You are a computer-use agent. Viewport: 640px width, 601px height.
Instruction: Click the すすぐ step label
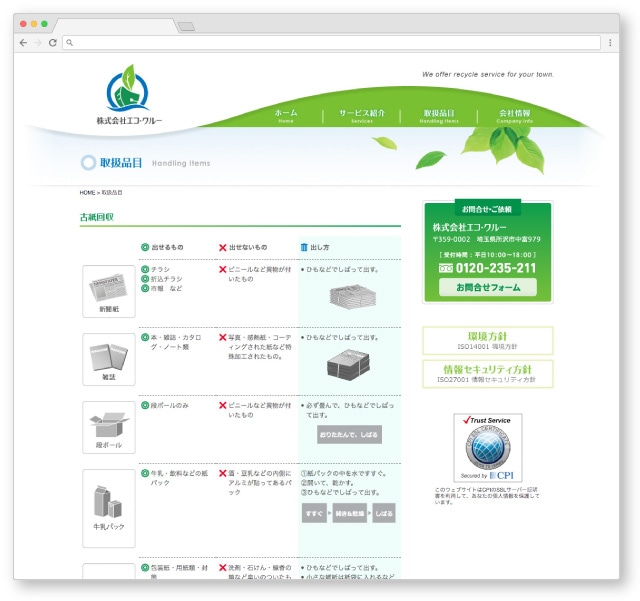point(314,513)
